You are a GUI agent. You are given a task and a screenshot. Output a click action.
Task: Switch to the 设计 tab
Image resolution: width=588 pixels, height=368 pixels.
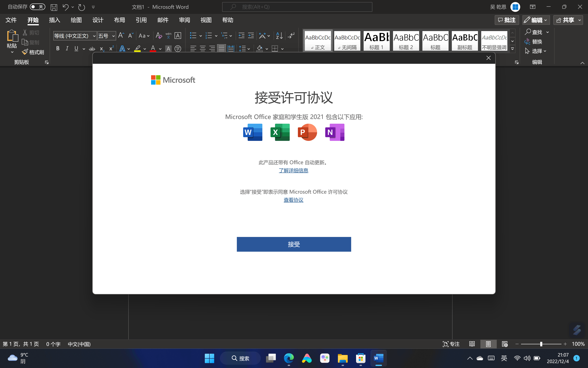pos(98,20)
